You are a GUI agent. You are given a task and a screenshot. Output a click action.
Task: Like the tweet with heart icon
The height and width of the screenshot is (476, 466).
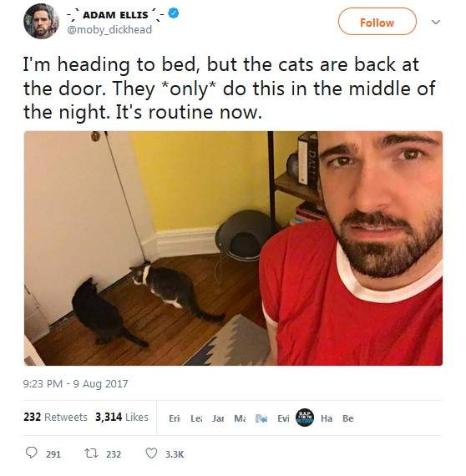point(151,453)
